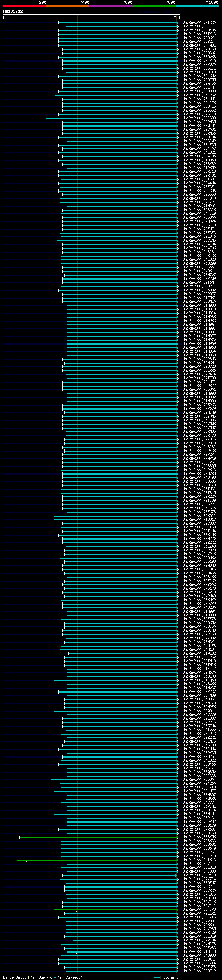Select label UniRef100_Q9M7K8
The image size is (222, 980).
point(199,473)
